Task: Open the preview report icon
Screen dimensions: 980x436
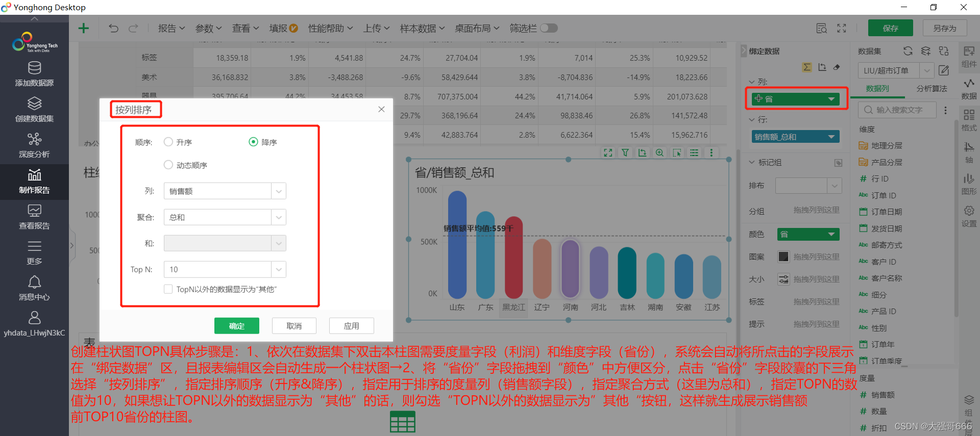Action: 822,28
